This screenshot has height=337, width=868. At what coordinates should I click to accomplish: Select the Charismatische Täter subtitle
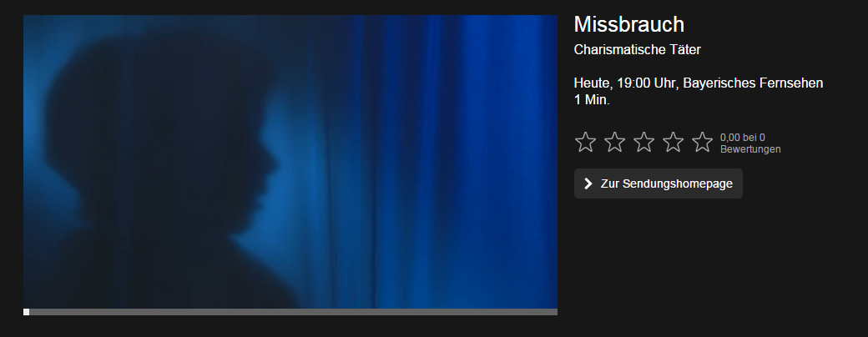[x=637, y=50]
